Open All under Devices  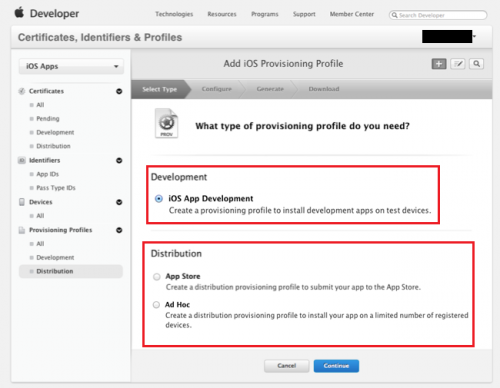(40, 216)
